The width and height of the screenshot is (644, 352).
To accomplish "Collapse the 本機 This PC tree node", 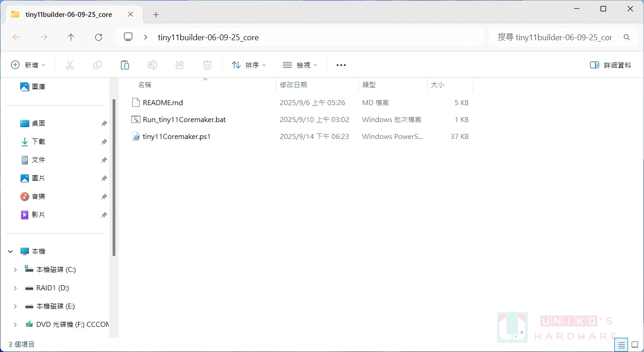I will click(x=11, y=251).
